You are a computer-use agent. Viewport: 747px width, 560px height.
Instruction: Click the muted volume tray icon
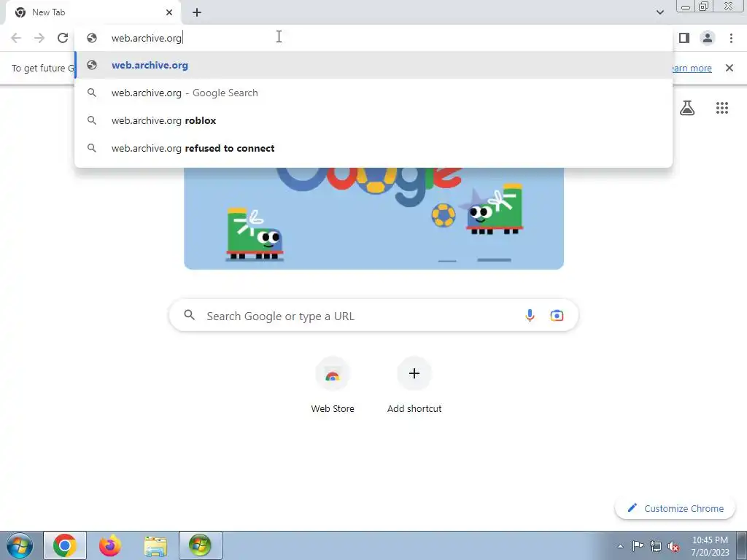[673, 546]
